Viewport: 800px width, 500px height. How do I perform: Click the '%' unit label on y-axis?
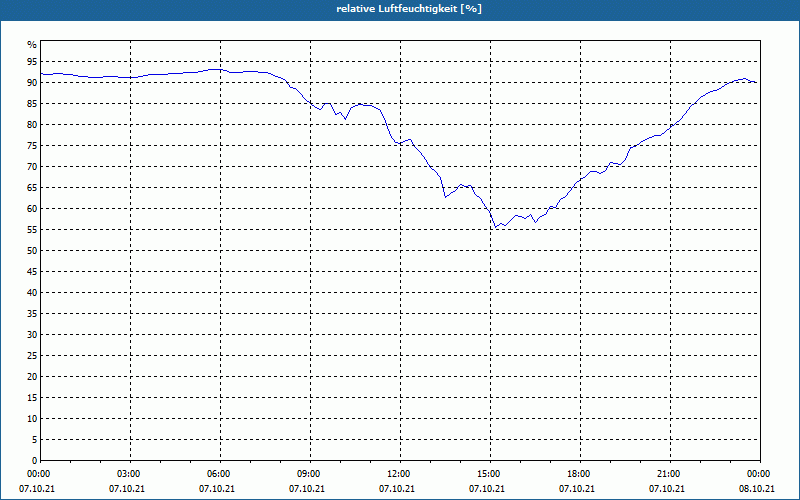pyautogui.click(x=32, y=45)
